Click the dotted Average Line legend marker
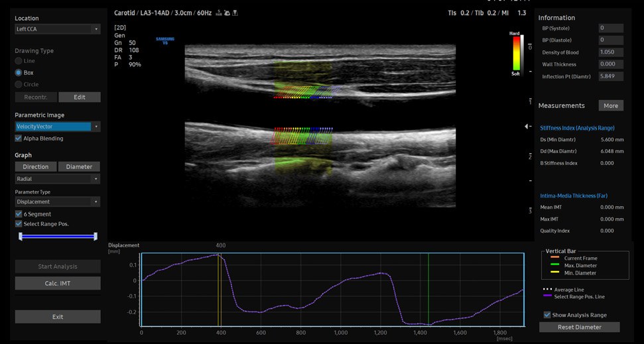The image size is (644, 344). tap(547, 290)
